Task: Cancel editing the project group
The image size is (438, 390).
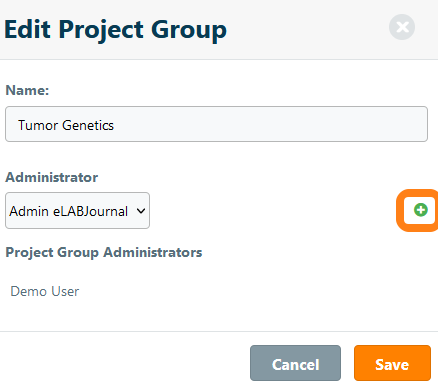Action: [295, 363]
